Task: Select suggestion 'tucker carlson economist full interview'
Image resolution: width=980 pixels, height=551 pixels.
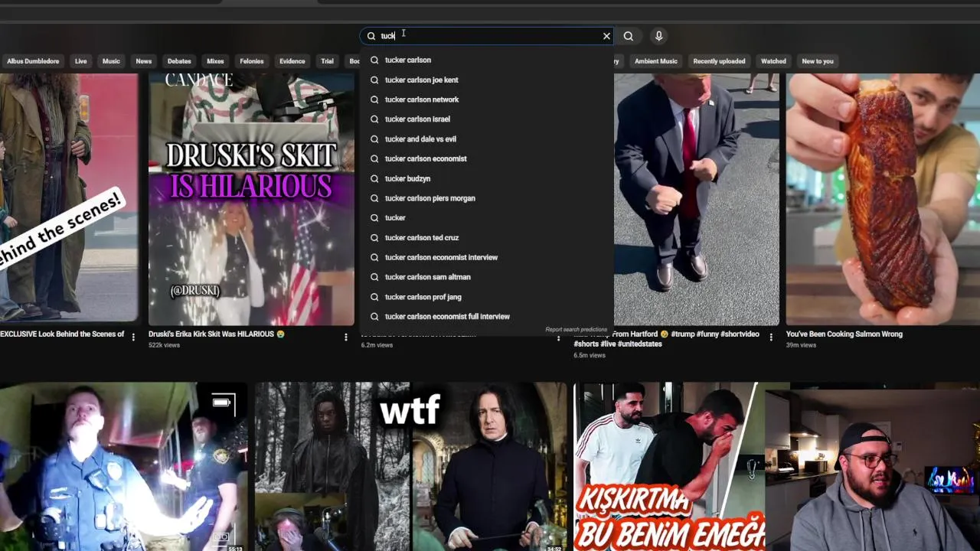Action: (487, 317)
